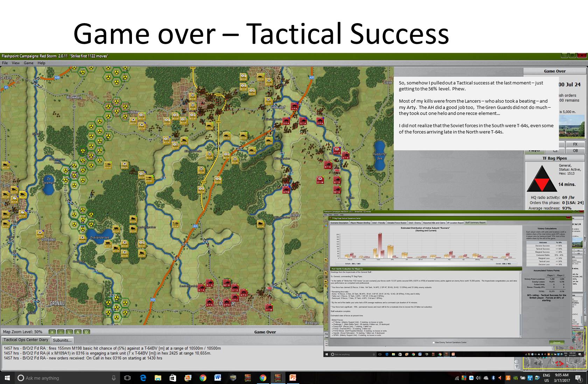Screen dimensions: 588x384
Task: Click the 'TF Bag Pipes' panel header
Action: pyautogui.click(x=554, y=158)
